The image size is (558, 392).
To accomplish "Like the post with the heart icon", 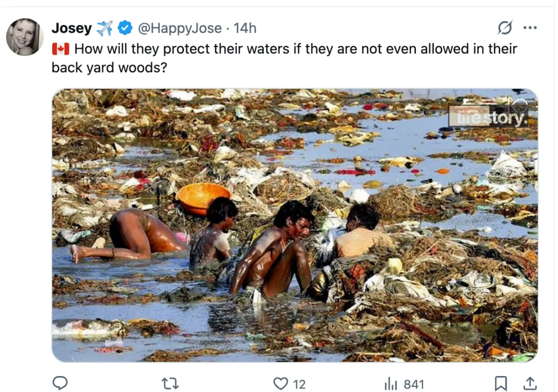I will pos(280,383).
